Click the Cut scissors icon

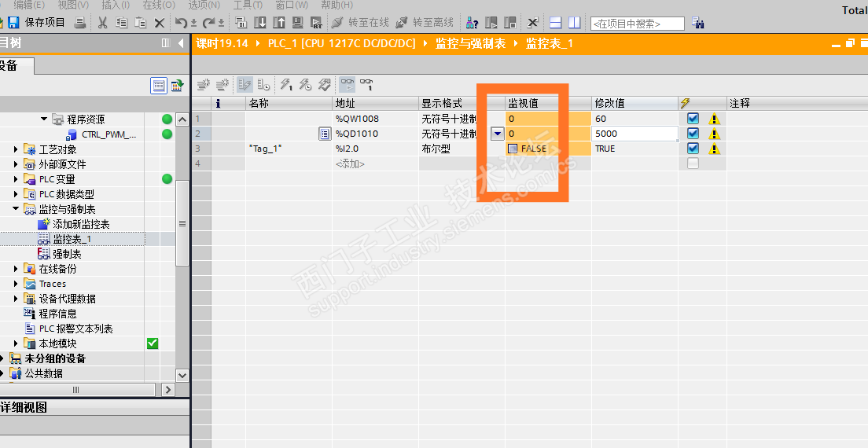[x=102, y=23]
